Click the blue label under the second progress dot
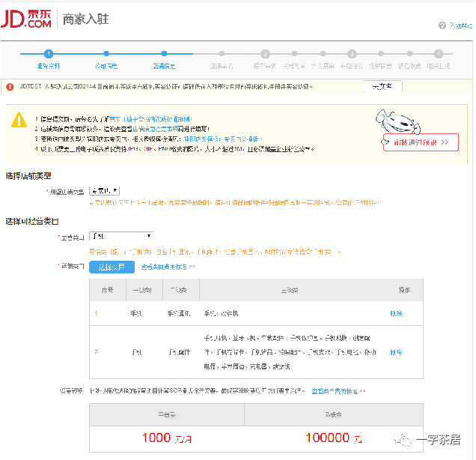This screenshot has width=476, height=460. [106, 66]
